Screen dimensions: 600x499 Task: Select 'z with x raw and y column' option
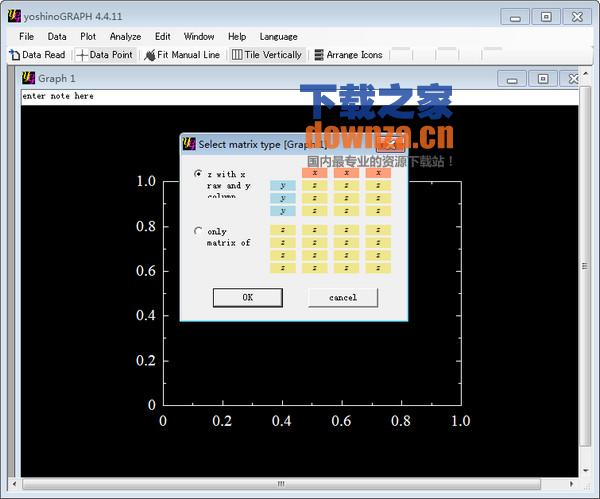[x=198, y=174]
